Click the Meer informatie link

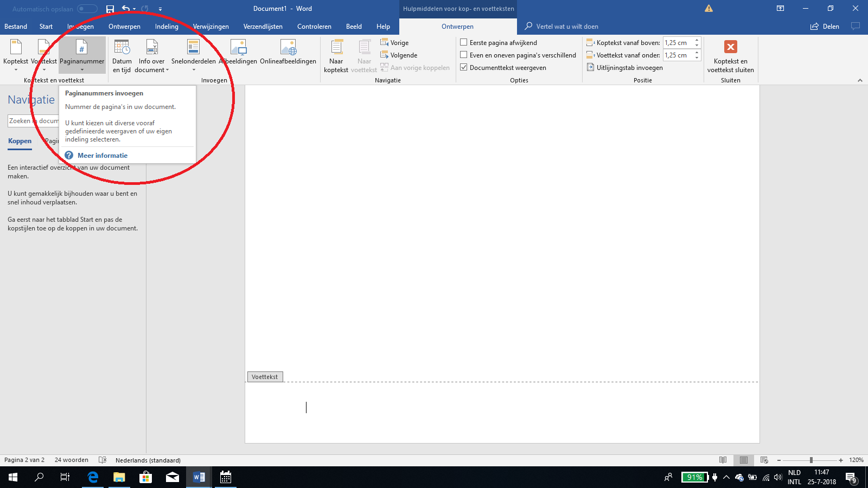click(x=102, y=156)
